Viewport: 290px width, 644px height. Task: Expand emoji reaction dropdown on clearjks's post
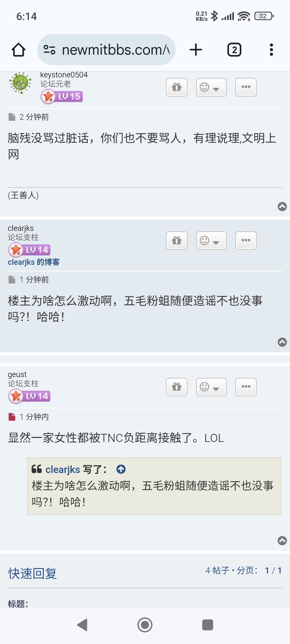[211, 240]
